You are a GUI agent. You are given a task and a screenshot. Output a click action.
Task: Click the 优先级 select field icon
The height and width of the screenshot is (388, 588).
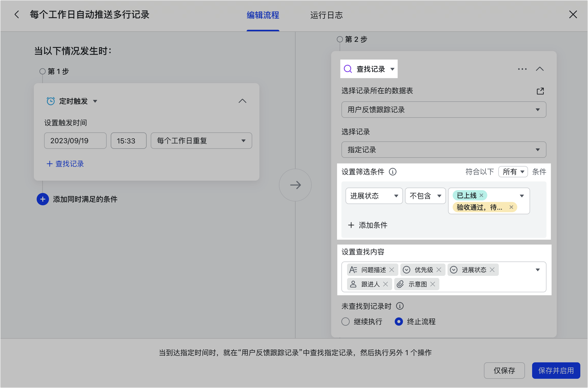407,270
